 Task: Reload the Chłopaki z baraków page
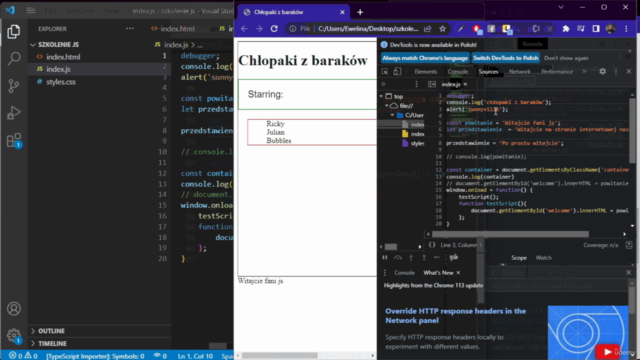274,29
